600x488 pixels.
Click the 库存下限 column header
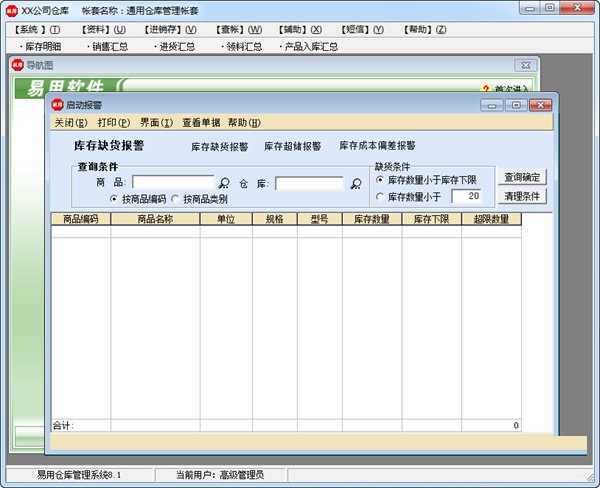[x=431, y=219]
